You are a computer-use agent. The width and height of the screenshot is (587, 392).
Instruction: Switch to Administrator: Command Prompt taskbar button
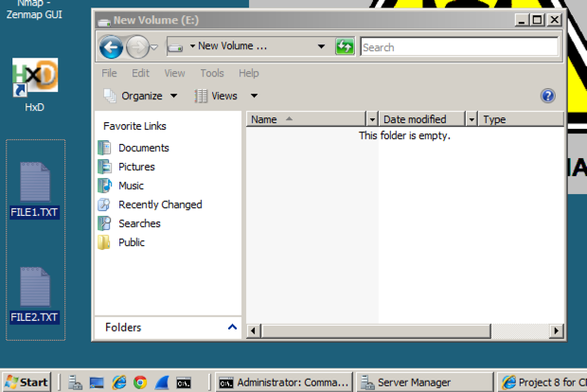tap(284, 383)
